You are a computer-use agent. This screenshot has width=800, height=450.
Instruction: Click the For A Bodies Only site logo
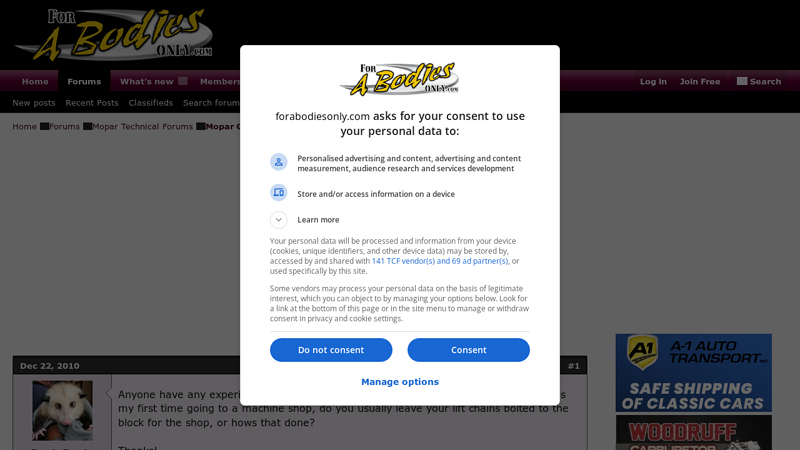[x=113, y=34]
